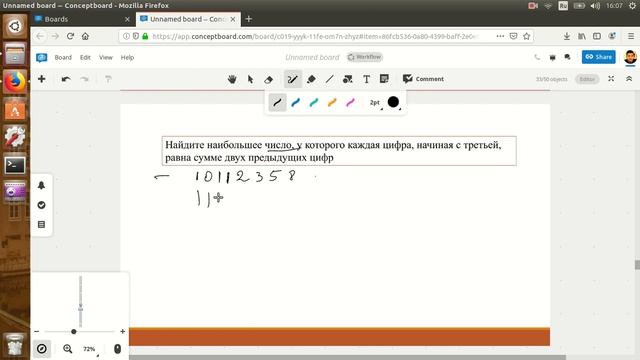Click the zoom level slider handle
This screenshot has width=640, height=360.
(x=73, y=331)
